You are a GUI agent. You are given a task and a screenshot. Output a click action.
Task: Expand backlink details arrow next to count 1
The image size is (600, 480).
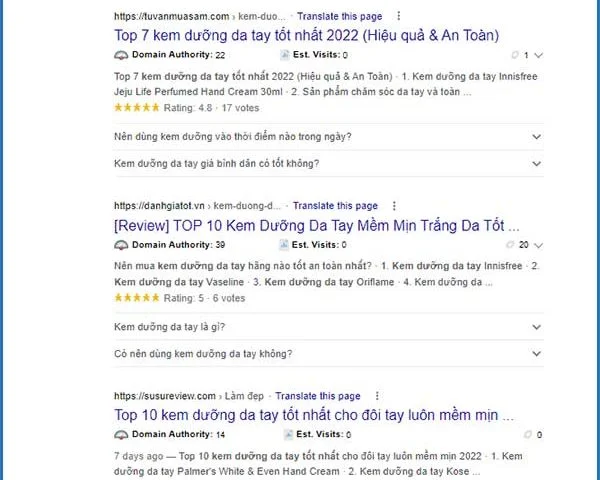click(x=538, y=56)
